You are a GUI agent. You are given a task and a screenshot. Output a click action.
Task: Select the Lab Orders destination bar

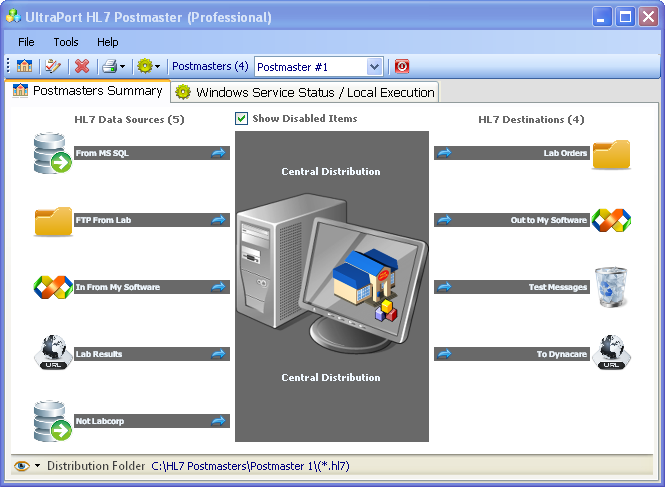coord(512,153)
